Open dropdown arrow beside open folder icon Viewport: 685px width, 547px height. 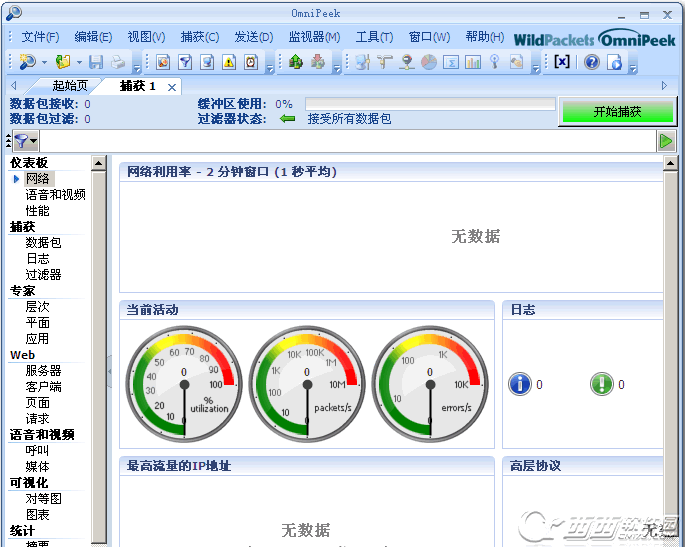click(79, 62)
